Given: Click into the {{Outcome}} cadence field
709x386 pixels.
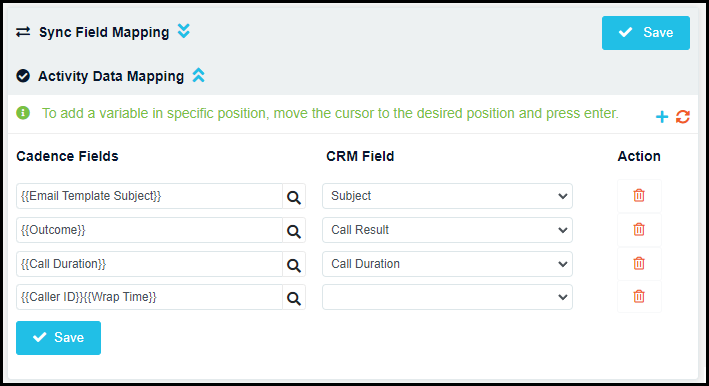Looking at the screenshot, I should pos(149,230).
